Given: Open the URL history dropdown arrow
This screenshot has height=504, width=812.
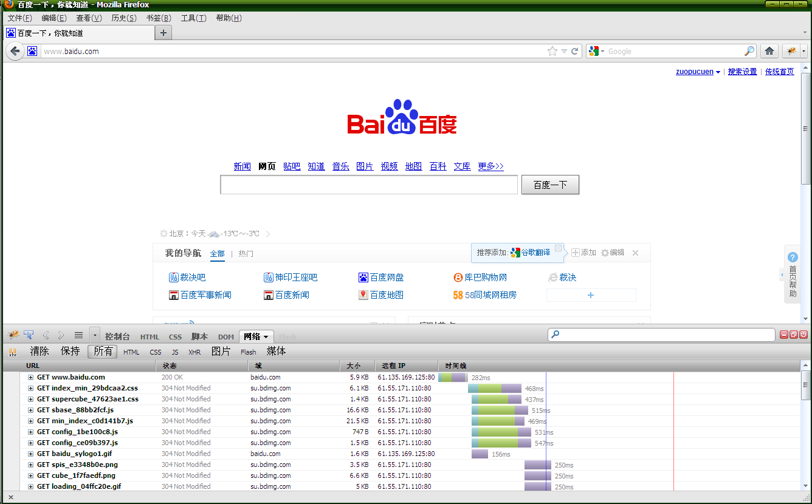Looking at the screenshot, I should (x=564, y=51).
